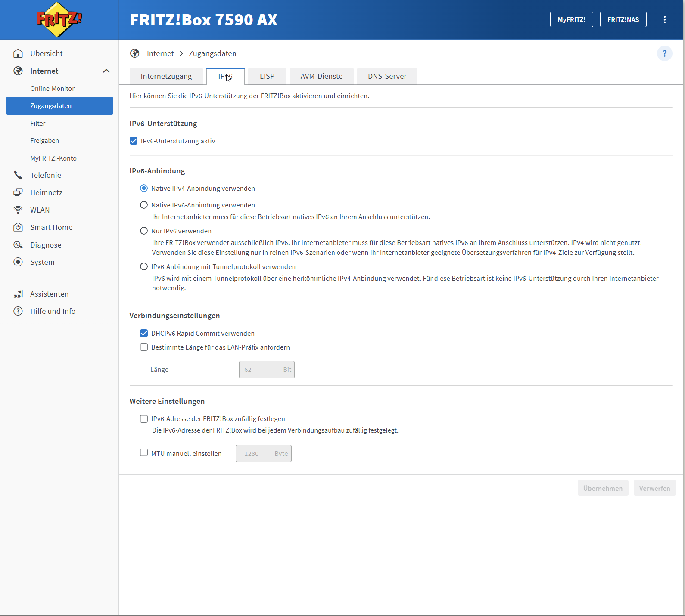Check IPv6-Adresse zufällig festlegen
The image size is (685, 616).
click(x=144, y=419)
